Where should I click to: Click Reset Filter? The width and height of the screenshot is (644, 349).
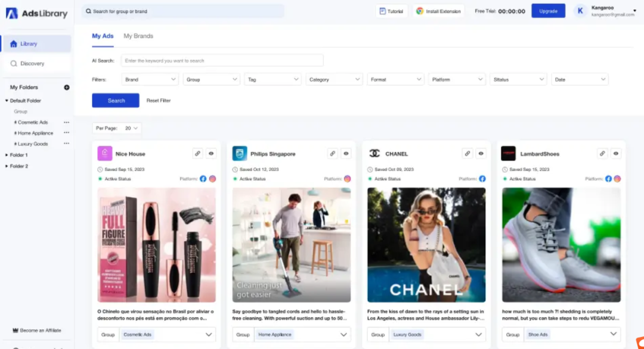click(x=159, y=101)
